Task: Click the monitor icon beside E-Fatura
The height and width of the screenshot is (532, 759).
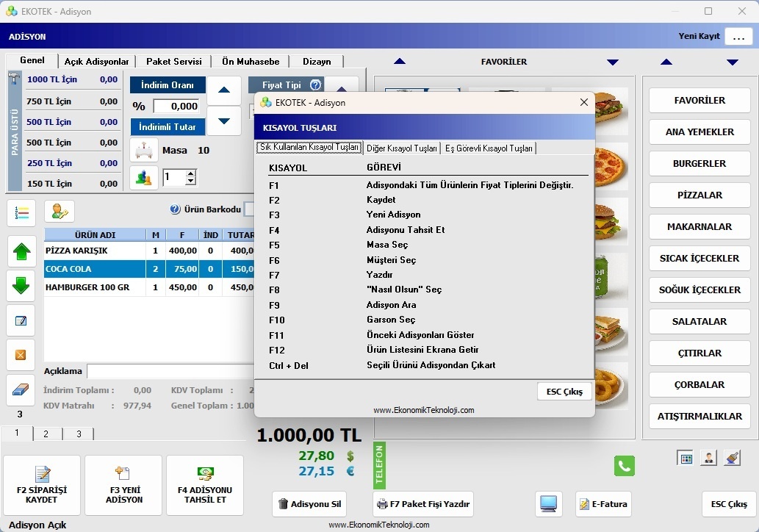Action: (548, 504)
